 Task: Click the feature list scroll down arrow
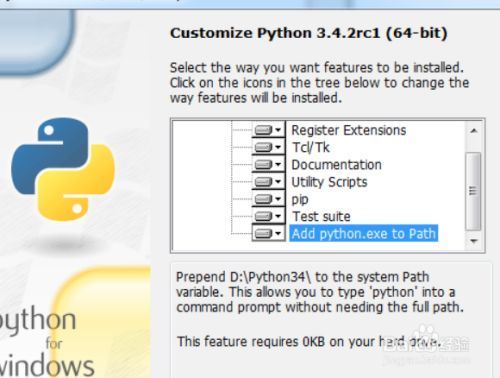point(474,241)
